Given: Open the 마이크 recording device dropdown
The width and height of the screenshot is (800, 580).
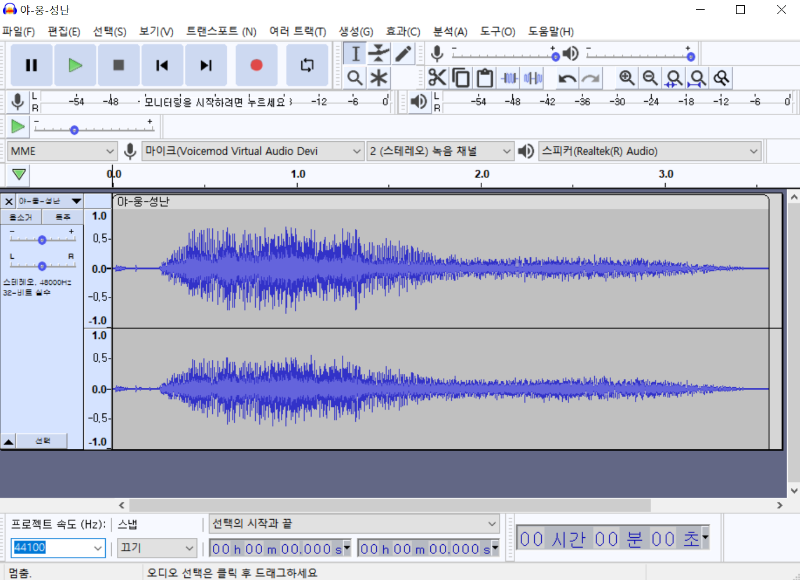Looking at the screenshot, I should click(x=253, y=151).
